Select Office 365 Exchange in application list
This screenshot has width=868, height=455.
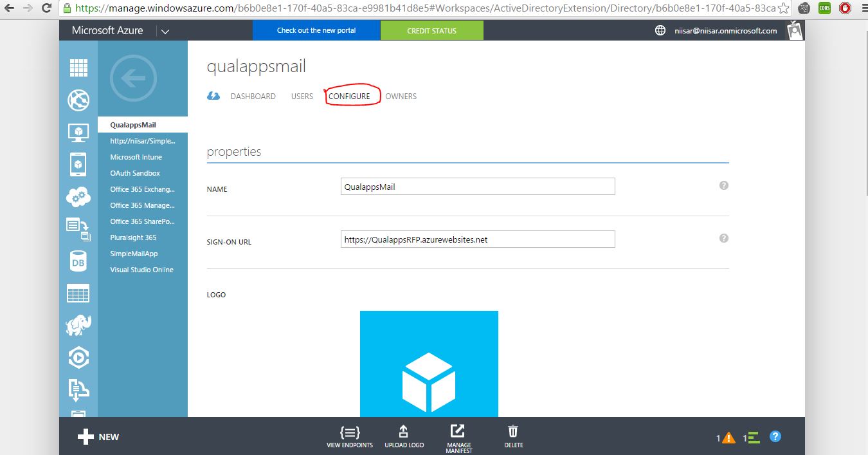[143, 189]
